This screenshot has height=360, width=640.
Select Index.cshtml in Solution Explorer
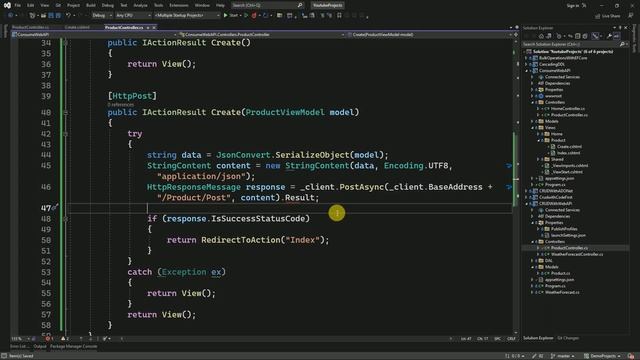[569, 153]
